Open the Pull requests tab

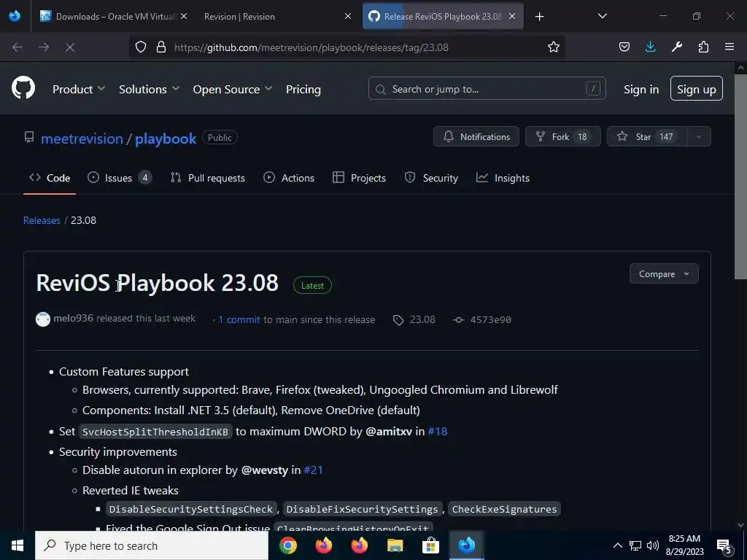207,178
